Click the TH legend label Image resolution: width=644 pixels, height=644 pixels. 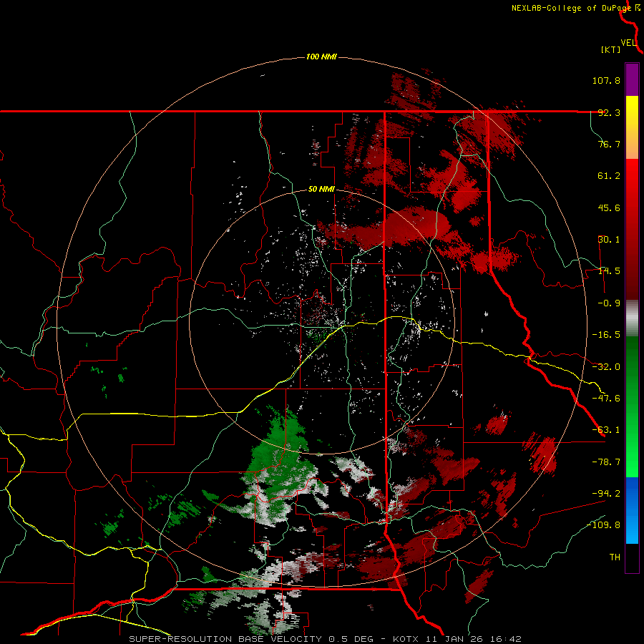click(615, 557)
